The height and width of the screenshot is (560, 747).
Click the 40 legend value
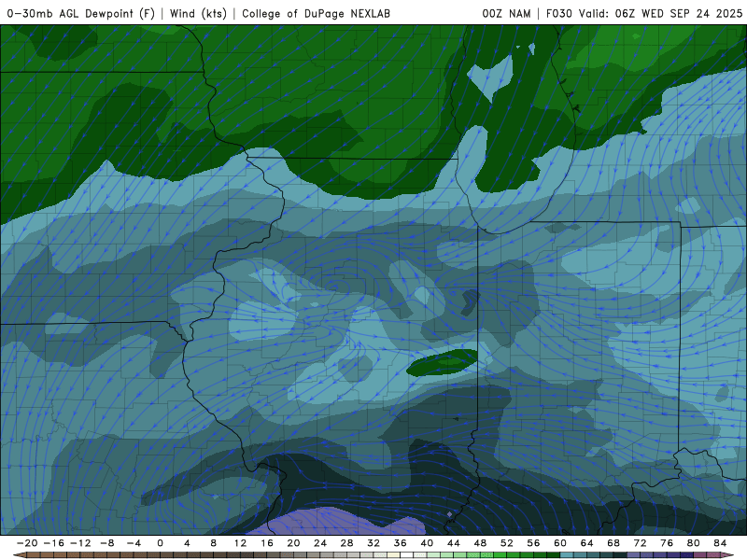coord(427,543)
